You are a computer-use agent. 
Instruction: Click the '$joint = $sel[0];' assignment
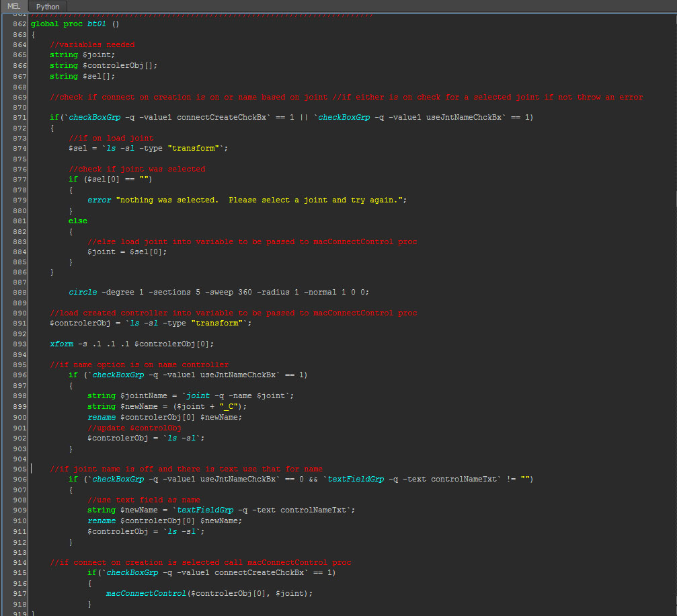(126, 252)
